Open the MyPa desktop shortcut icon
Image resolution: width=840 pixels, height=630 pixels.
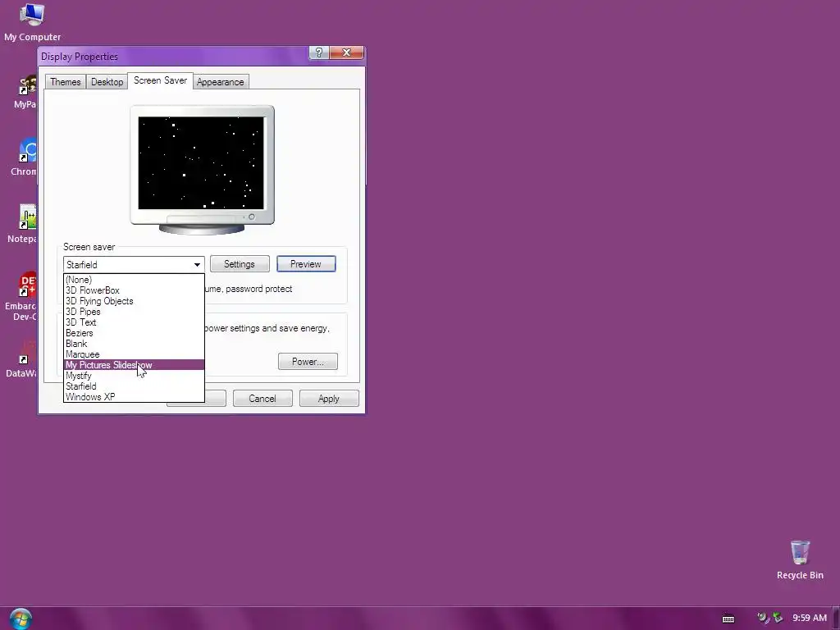(x=27, y=92)
